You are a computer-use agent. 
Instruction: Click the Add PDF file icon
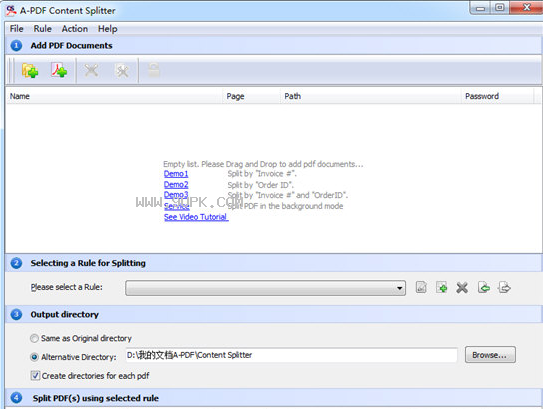[x=59, y=70]
